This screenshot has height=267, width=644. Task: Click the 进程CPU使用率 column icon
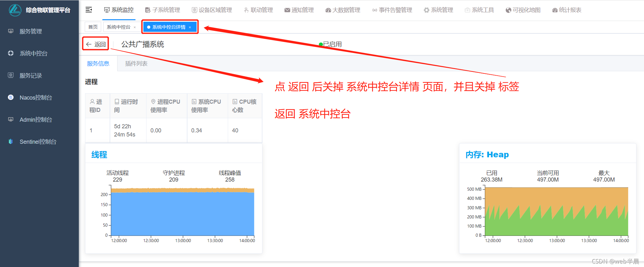click(x=153, y=102)
